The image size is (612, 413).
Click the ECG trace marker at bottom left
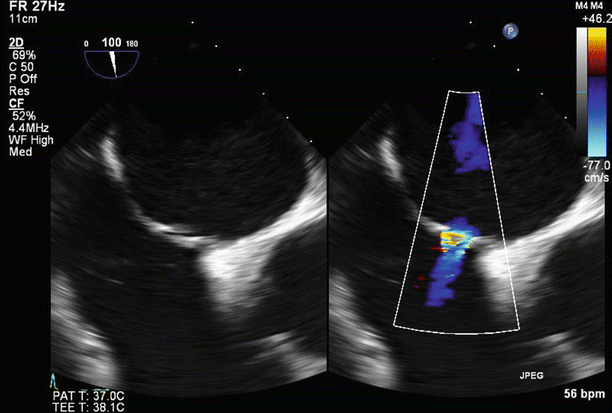(53, 380)
